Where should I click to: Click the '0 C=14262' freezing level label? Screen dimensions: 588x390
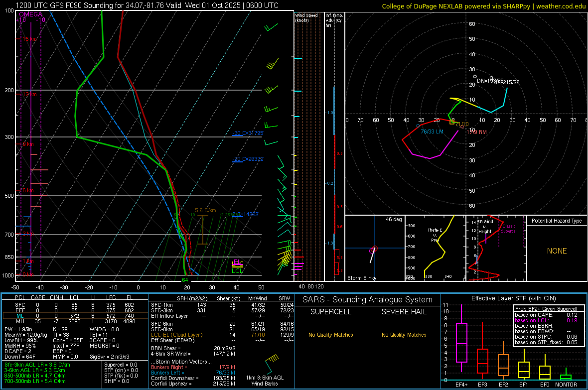246,215
